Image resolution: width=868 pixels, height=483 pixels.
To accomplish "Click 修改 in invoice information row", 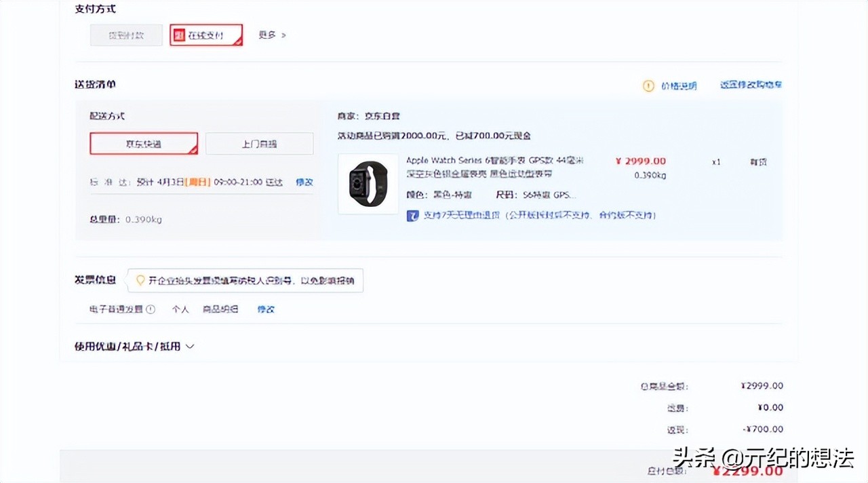I will click(x=266, y=309).
